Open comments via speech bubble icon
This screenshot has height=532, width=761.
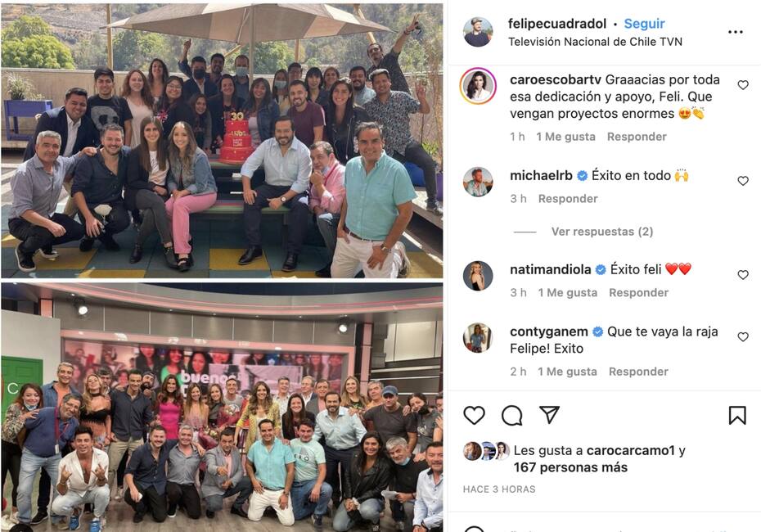[x=512, y=416]
